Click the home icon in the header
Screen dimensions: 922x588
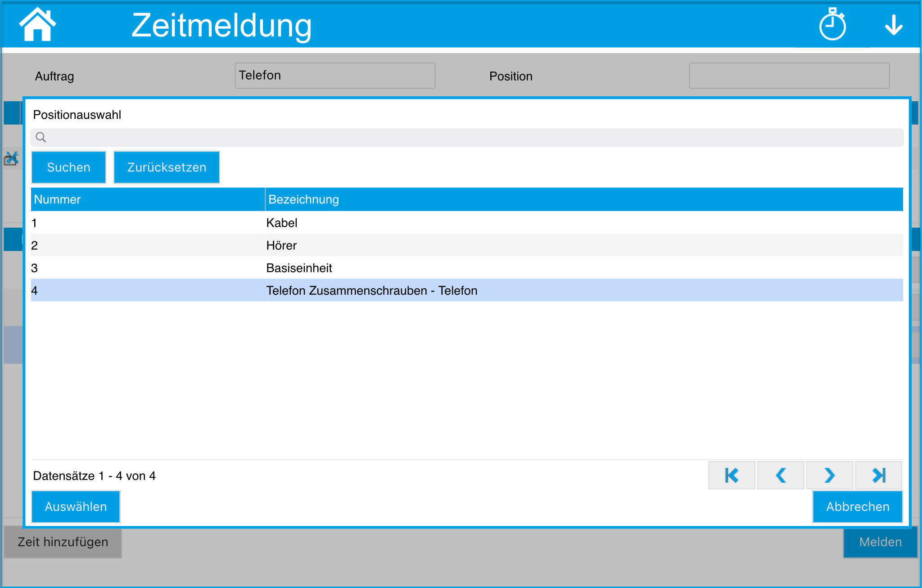(x=38, y=26)
